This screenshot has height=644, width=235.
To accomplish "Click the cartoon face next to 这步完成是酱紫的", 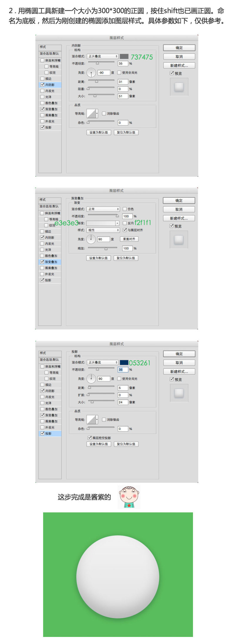I will point(129,497).
